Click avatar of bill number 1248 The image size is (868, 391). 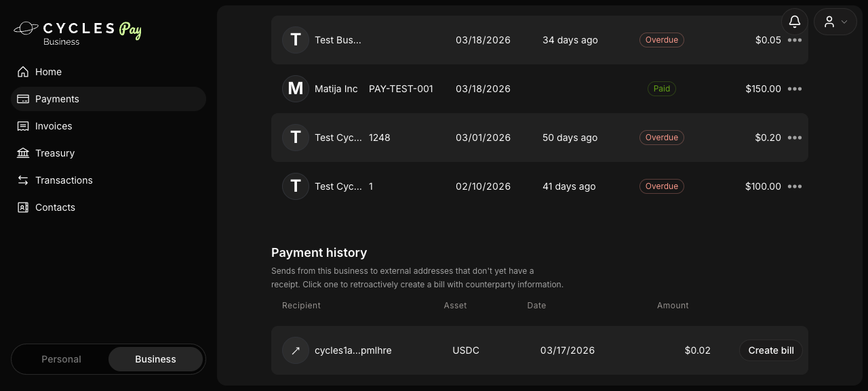(x=296, y=138)
